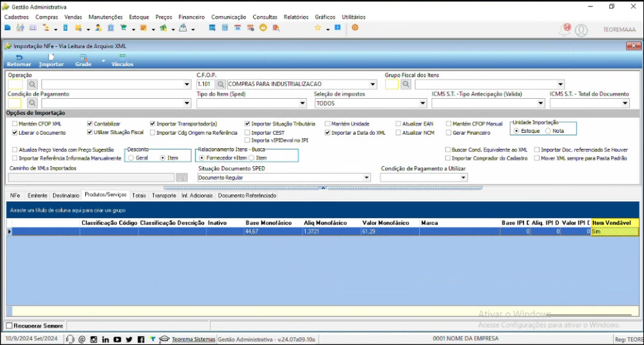Click the Importar toolbar button
This screenshot has width=644, height=345.
[51, 61]
